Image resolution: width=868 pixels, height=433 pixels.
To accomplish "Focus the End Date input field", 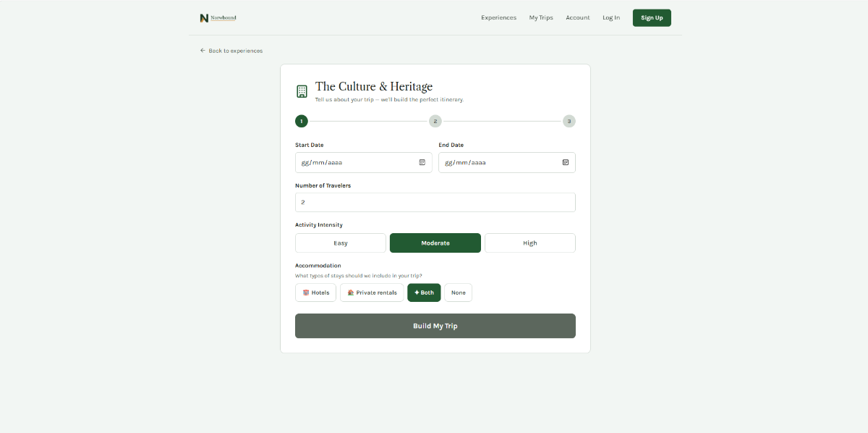I will click(507, 162).
